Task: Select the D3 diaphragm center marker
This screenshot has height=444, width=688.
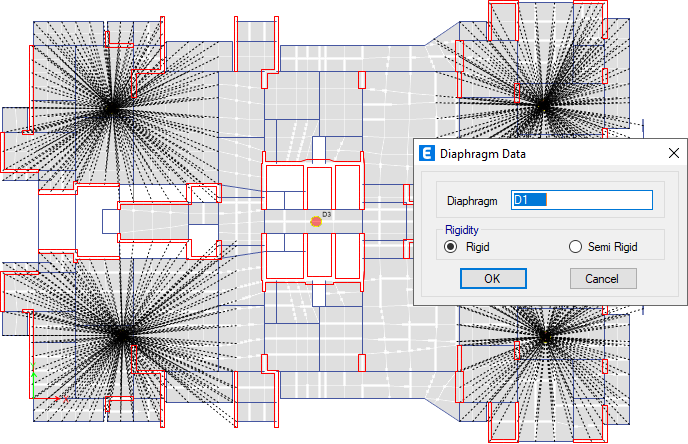Action: [316, 222]
